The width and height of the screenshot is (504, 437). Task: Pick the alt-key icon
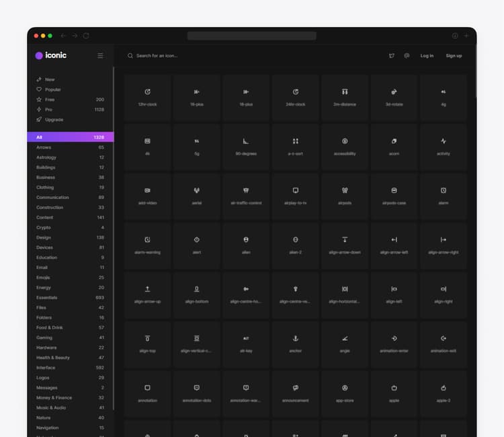pyautogui.click(x=246, y=345)
